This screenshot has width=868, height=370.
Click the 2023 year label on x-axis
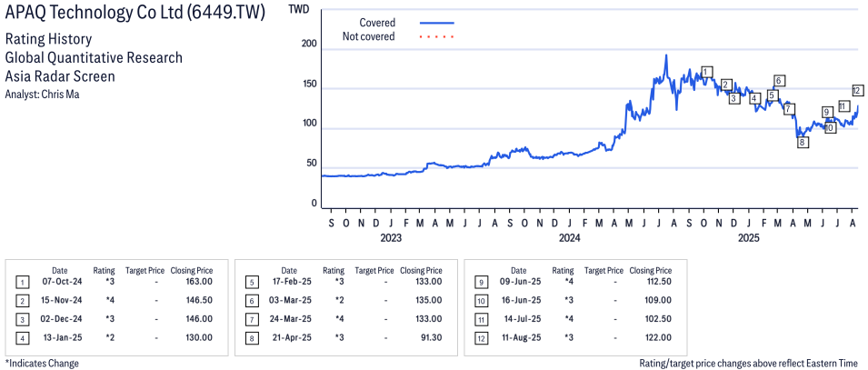pos(390,238)
